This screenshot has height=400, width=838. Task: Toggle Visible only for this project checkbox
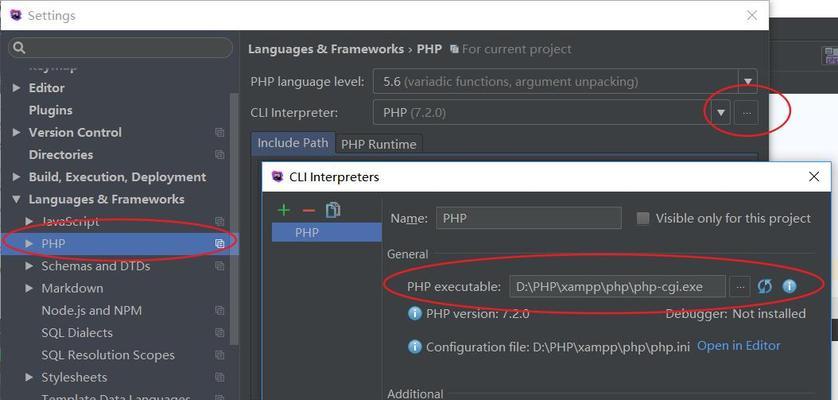coord(643,218)
